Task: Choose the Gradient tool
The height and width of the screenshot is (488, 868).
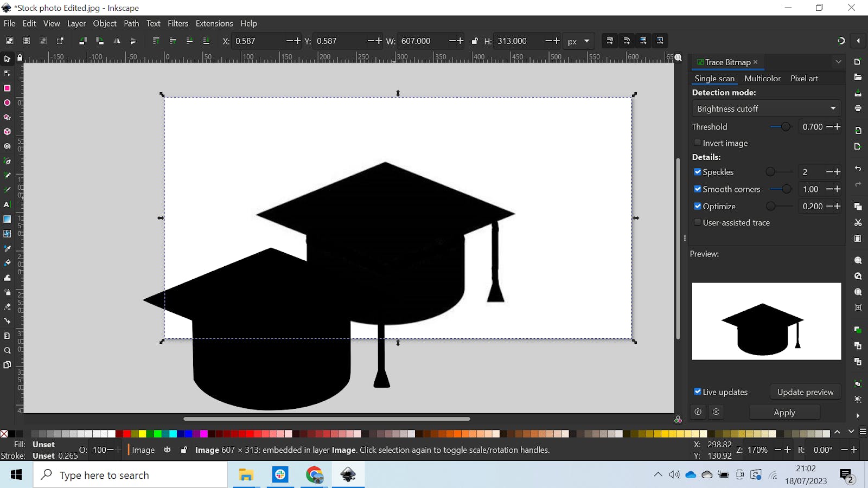Action: tap(7, 219)
